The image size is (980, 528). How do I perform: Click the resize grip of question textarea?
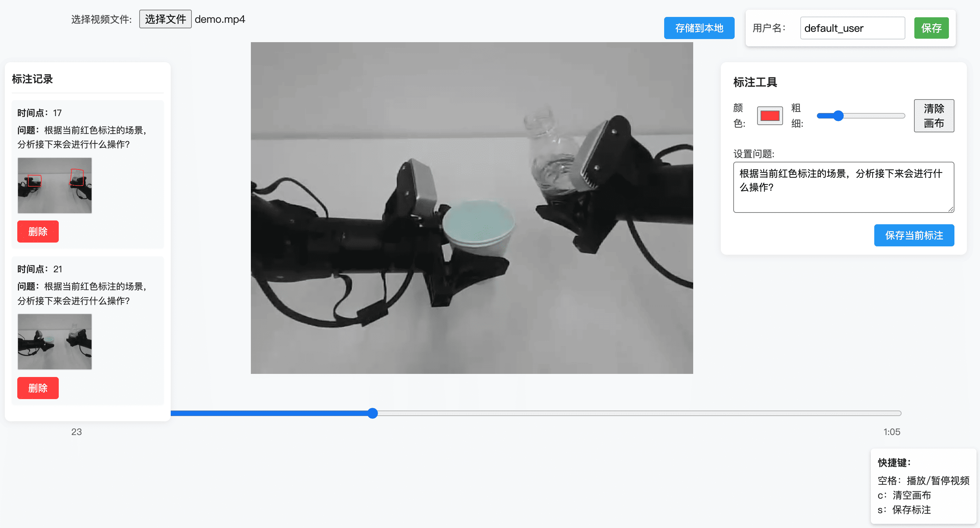point(950,209)
